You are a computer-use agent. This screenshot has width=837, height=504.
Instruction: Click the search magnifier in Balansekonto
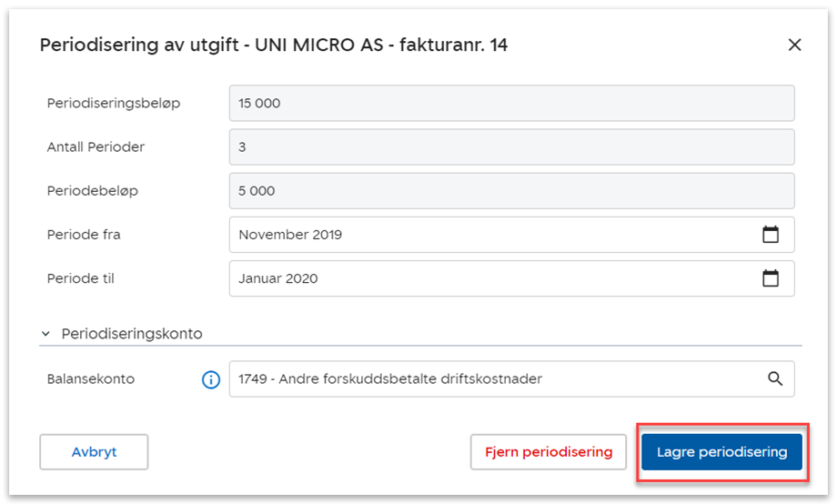click(775, 379)
